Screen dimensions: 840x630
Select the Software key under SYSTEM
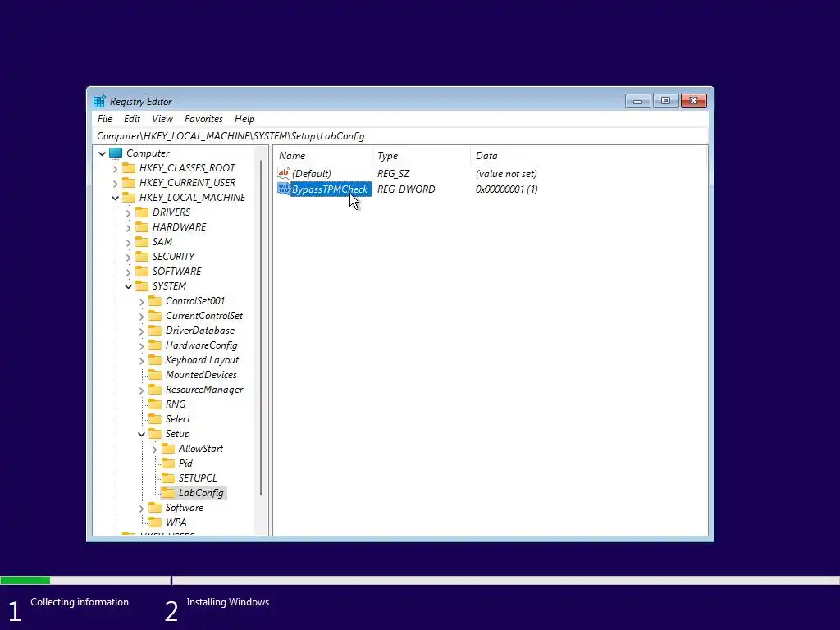(x=185, y=508)
